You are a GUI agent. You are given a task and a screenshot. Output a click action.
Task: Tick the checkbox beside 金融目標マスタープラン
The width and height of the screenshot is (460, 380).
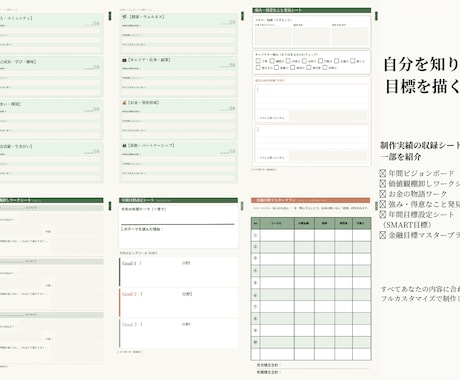click(383, 235)
